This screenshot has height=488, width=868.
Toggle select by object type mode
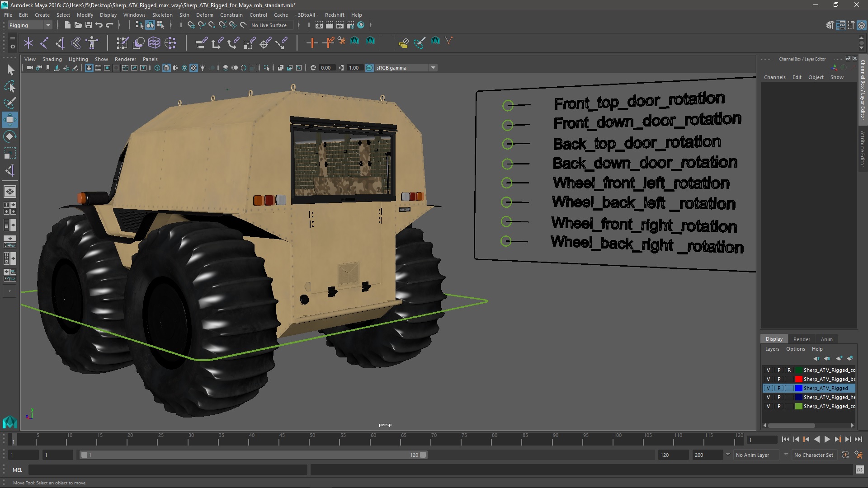point(150,25)
